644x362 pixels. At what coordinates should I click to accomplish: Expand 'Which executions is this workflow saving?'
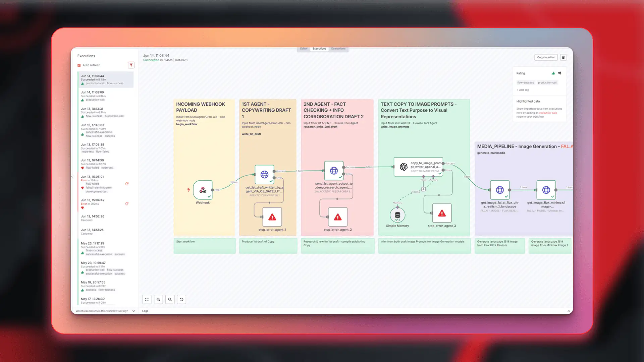[x=133, y=311]
